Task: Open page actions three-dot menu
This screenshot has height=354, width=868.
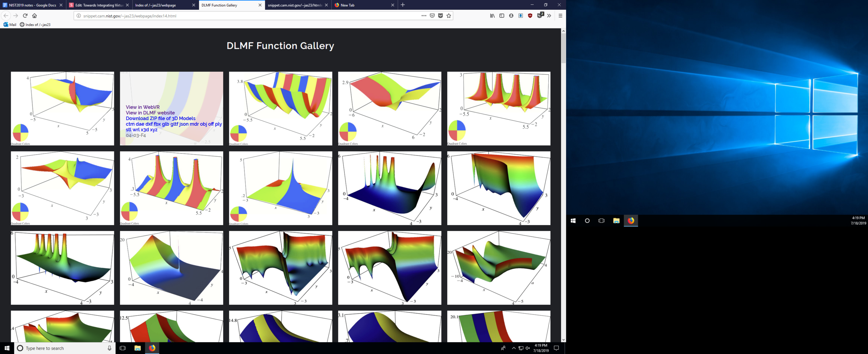Action: tap(424, 16)
